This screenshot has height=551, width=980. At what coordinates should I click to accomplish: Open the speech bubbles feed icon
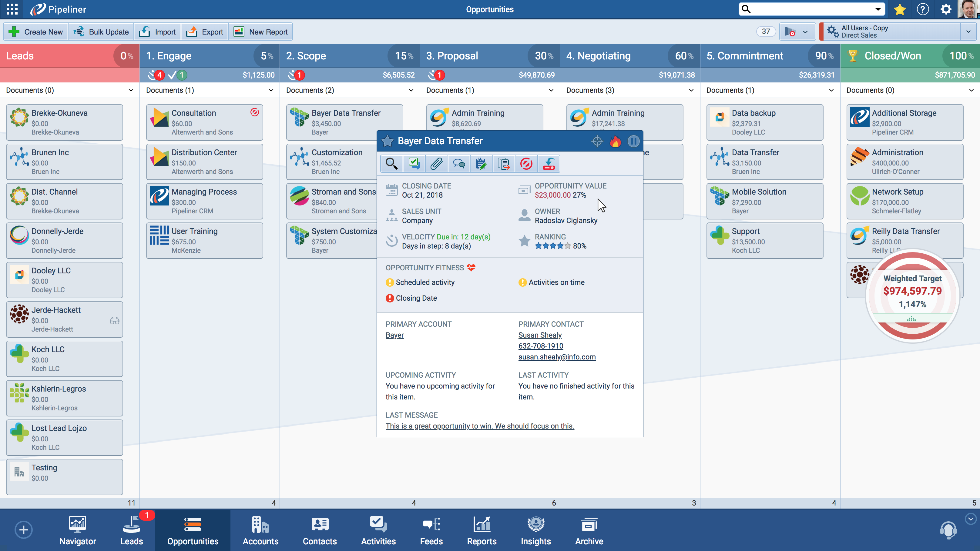459,164
